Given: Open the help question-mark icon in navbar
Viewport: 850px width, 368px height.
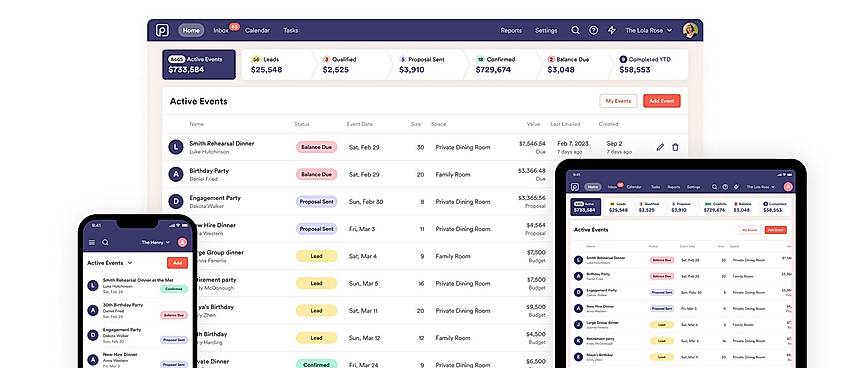Looking at the screenshot, I should 594,30.
